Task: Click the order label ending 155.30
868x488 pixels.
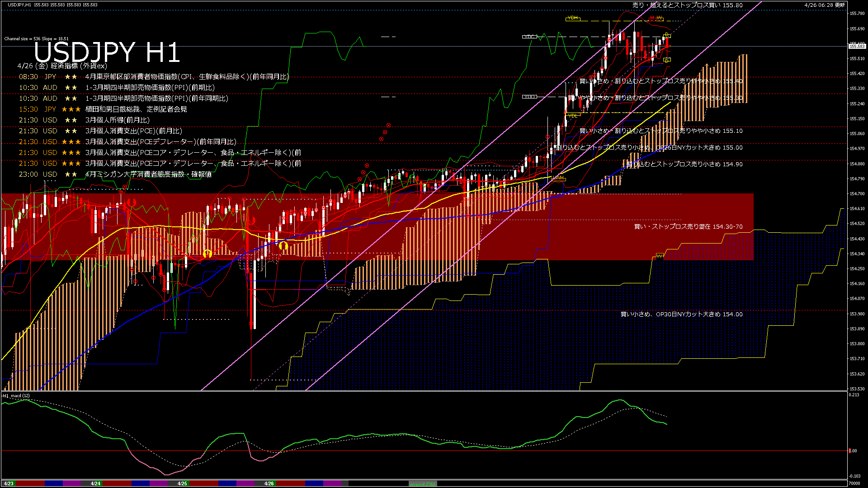Action: pos(656,98)
